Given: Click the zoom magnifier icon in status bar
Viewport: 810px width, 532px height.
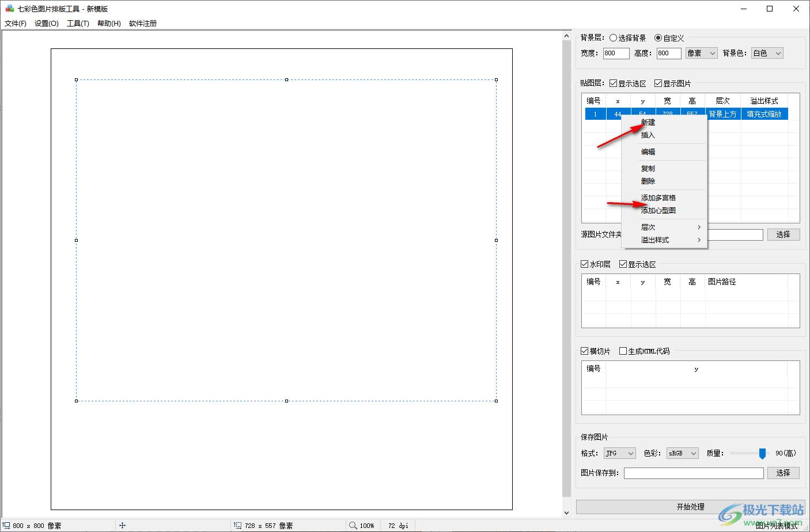Looking at the screenshot, I should click(x=353, y=525).
